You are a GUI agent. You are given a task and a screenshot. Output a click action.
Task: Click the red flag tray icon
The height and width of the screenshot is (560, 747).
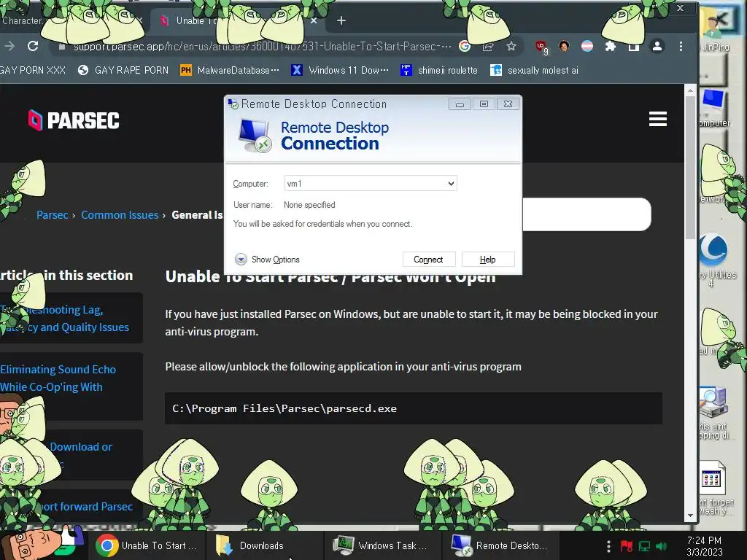627,545
